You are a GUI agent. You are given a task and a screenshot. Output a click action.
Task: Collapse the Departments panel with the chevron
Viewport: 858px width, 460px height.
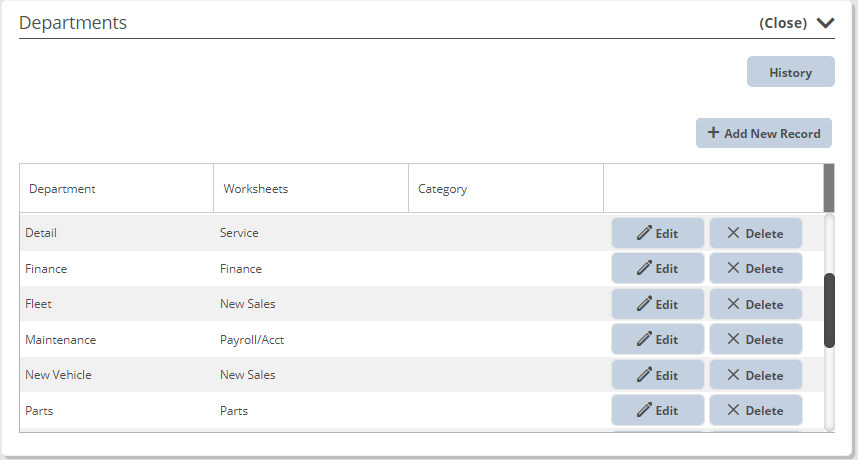(825, 23)
